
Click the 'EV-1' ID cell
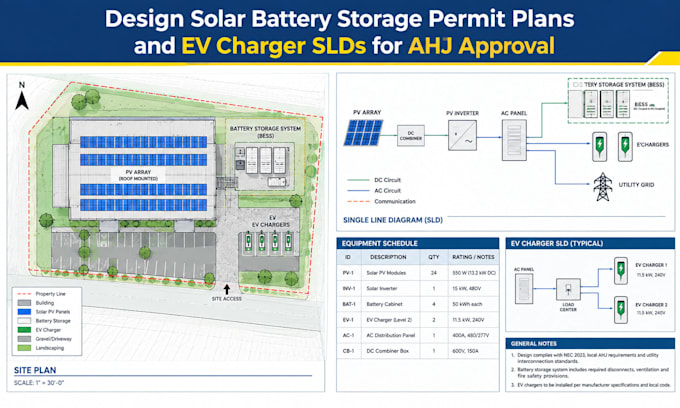click(348, 320)
